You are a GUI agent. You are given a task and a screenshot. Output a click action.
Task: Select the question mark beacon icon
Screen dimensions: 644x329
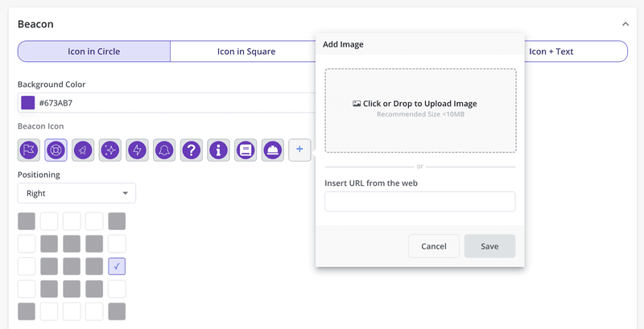point(191,150)
